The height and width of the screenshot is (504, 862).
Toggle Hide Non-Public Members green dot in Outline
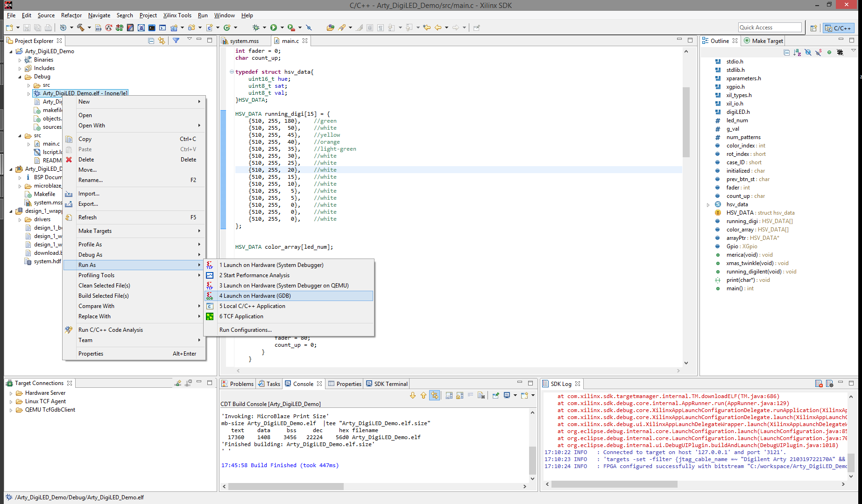pos(829,52)
